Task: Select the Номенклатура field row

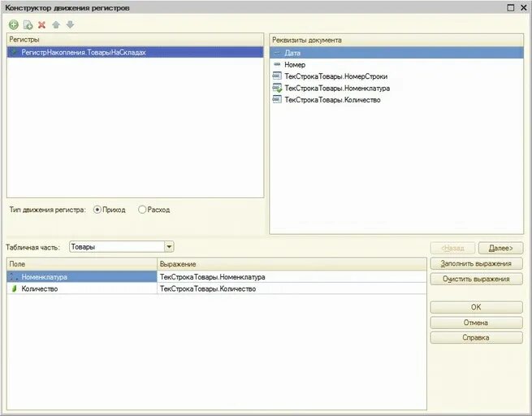Action: [x=82, y=277]
